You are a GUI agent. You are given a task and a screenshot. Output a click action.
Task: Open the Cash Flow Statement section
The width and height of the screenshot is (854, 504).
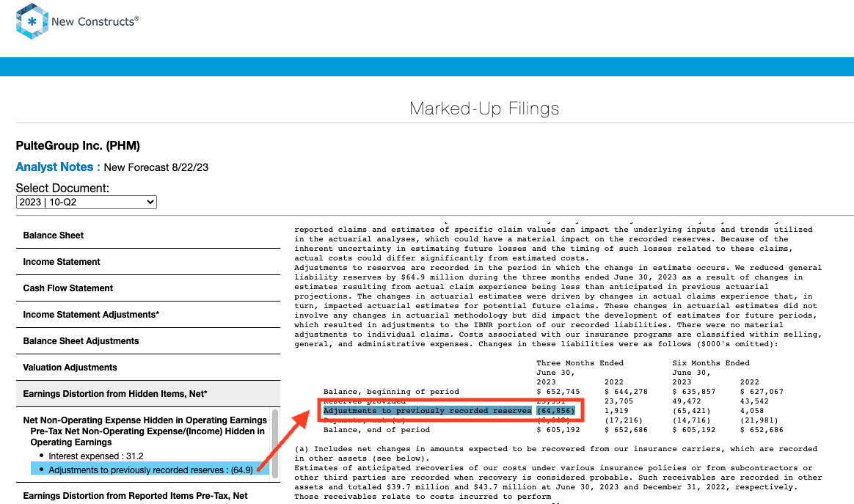coord(148,288)
